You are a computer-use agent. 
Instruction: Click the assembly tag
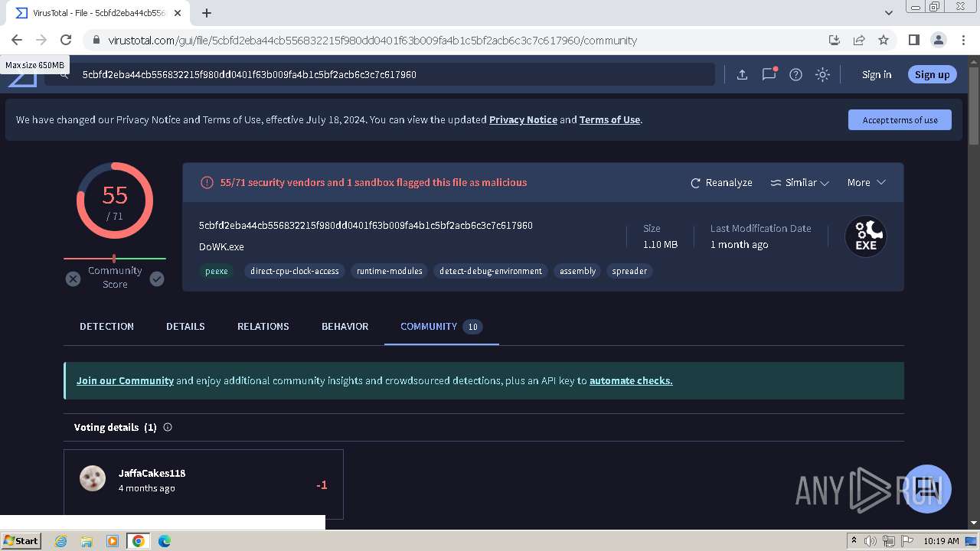point(577,271)
